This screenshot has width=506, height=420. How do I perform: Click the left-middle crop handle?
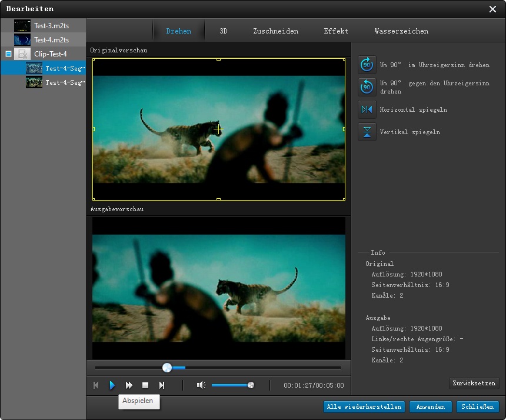pos(94,129)
